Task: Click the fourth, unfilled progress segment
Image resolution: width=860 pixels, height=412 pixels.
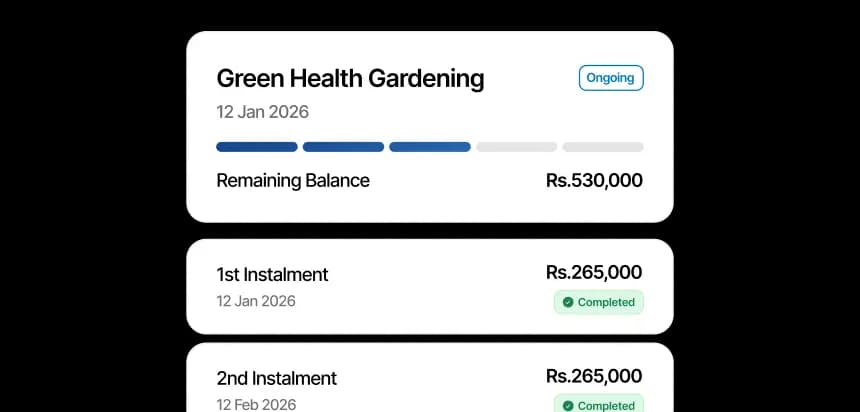Action: [516, 147]
